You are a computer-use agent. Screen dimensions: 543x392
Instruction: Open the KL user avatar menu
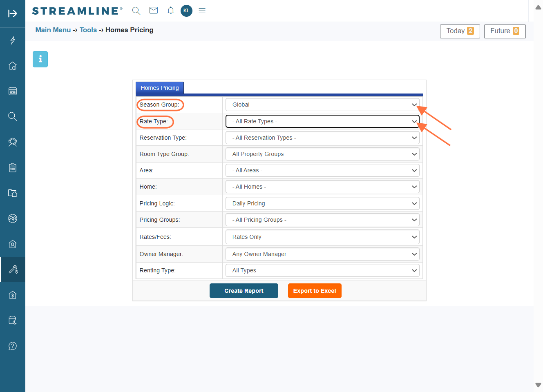(x=186, y=11)
